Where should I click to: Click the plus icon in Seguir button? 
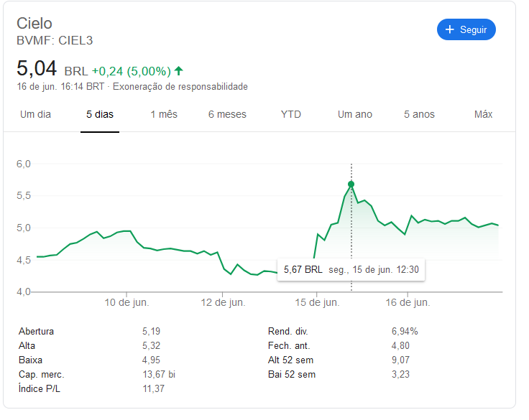click(x=449, y=29)
